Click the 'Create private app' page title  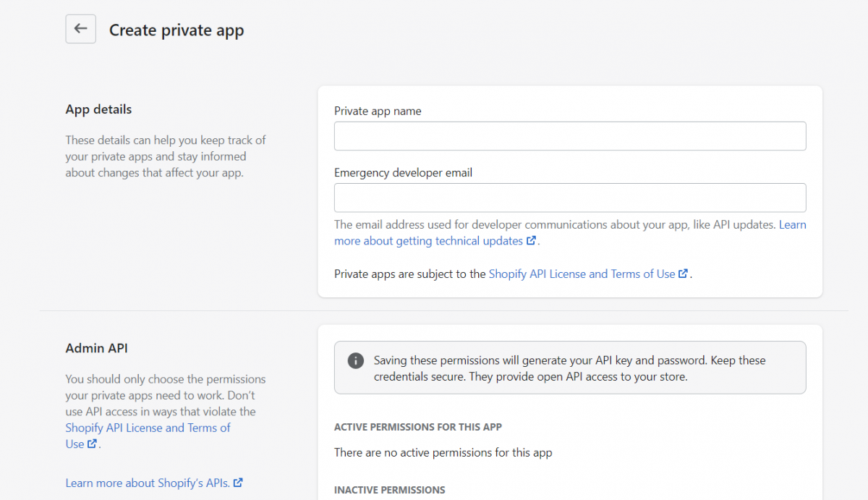176,30
